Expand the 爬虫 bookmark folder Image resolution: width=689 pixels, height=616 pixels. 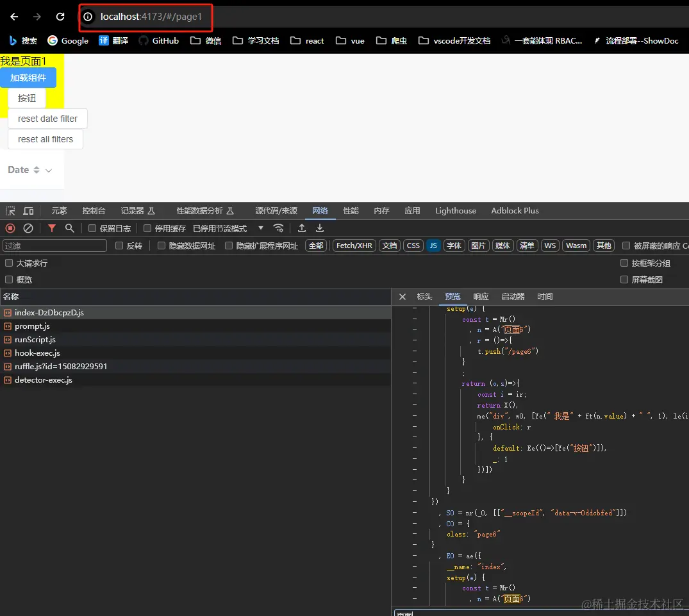392,41
